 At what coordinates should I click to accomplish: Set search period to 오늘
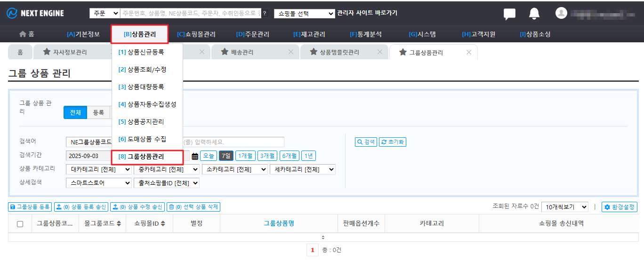209,156
